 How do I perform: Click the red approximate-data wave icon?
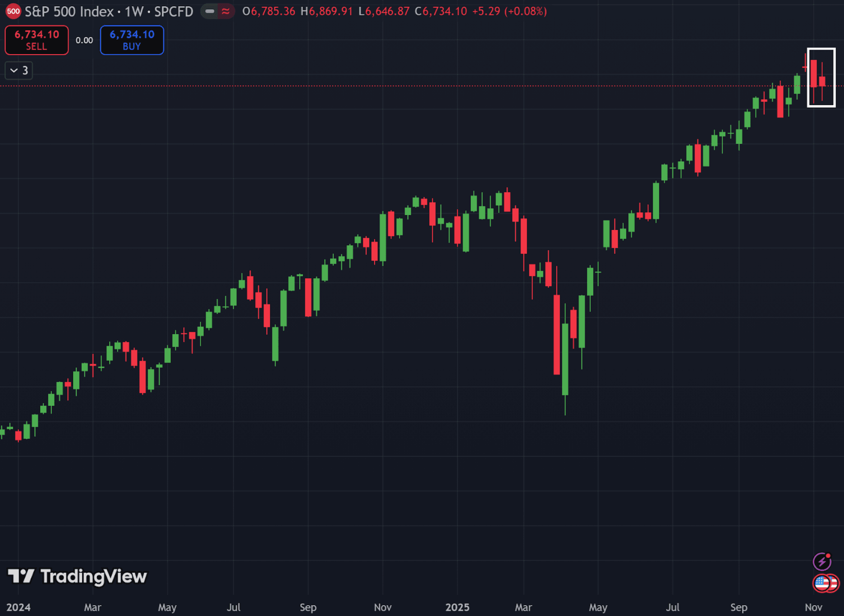226,11
